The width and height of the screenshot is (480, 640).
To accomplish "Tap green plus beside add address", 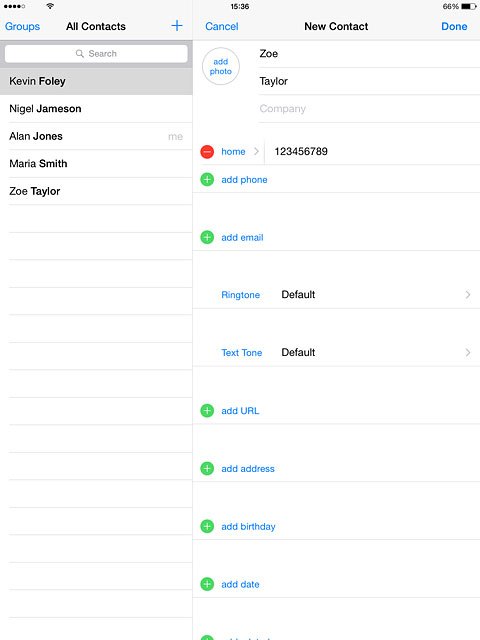I will [x=207, y=469].
